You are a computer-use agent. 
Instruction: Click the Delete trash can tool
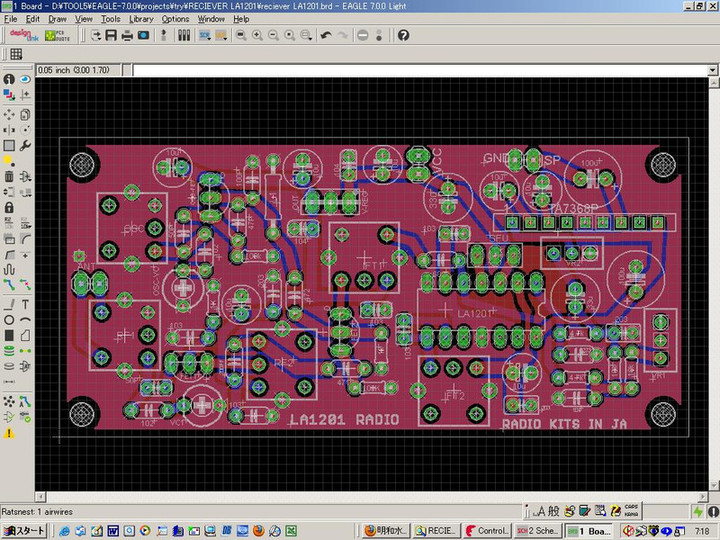[x=9, y=176]
